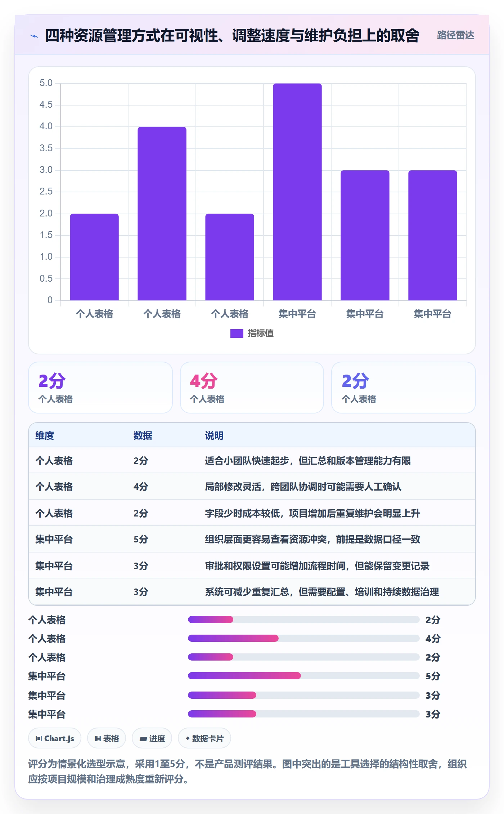Screen dimensions: 504x814
Task: Click the 说明 column header
Action: 214,435
